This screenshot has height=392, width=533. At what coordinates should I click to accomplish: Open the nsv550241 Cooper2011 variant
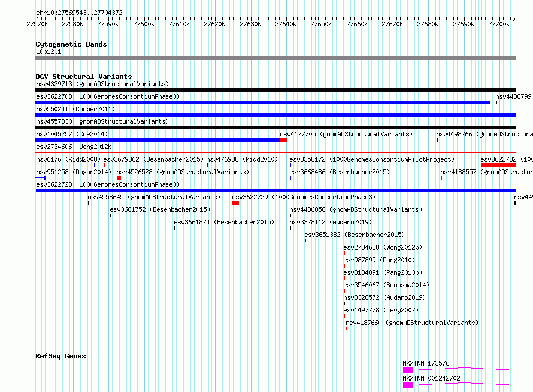(x=75, y=109)
